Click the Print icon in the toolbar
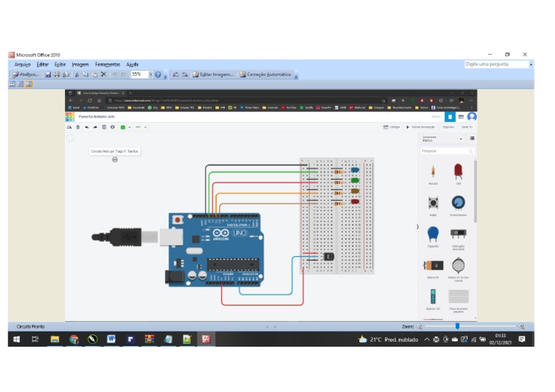Screen dimensions: 555x392 (57, 74)
